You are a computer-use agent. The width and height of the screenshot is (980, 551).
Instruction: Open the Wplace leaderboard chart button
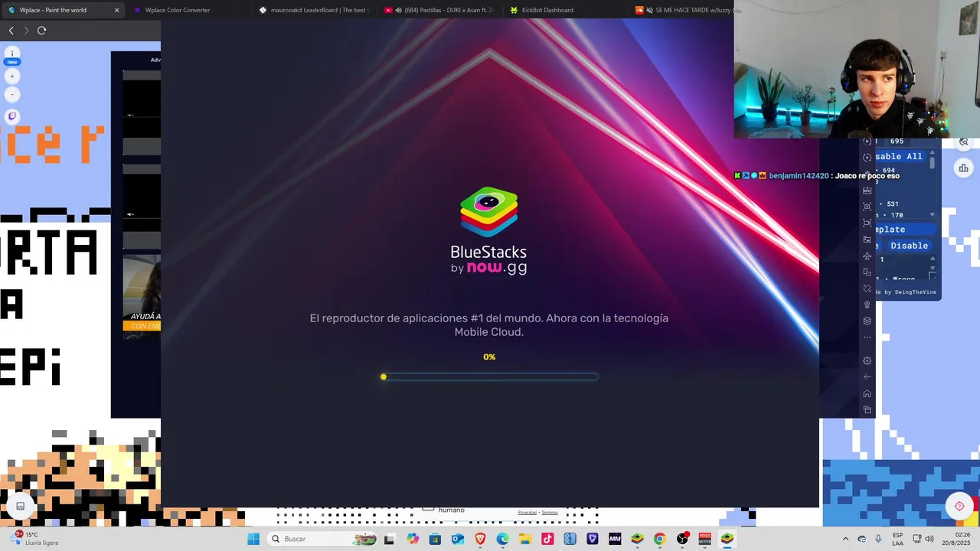click(963, 168)
